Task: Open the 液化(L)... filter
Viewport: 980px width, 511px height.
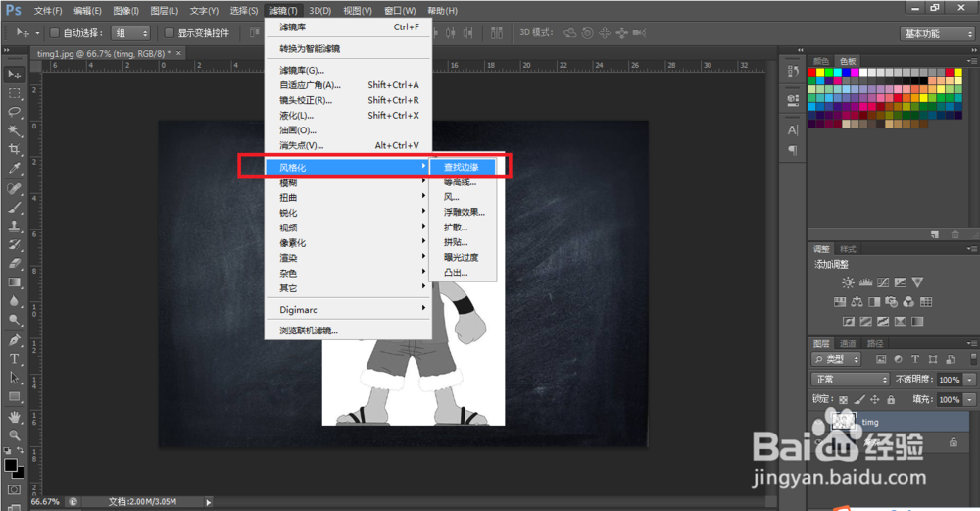Action: (x=348, y=115)
